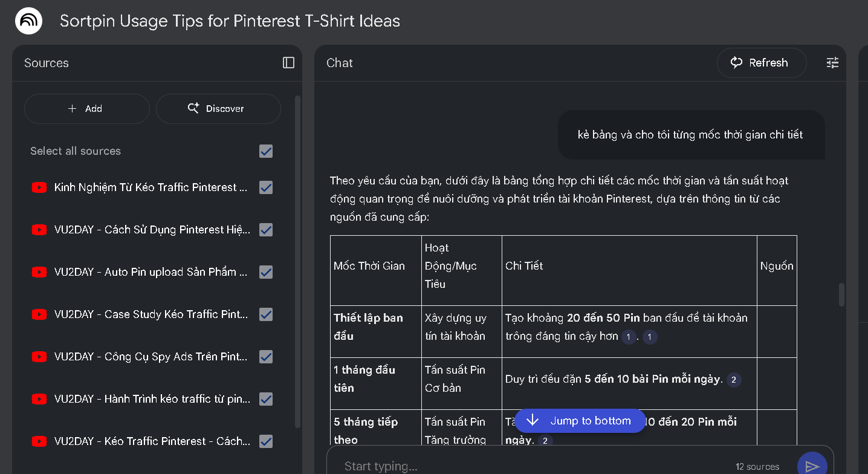Screen dimensions: 868x474
Task: Click YouTube icon for Kéo Traffic Pinterest - Cách
Action: (39, 441)
